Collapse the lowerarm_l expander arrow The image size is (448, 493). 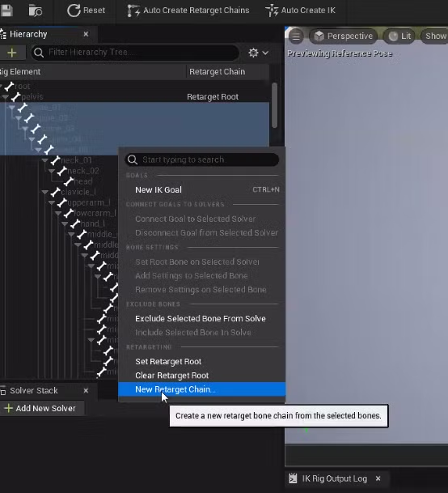(x=58, y=214)
